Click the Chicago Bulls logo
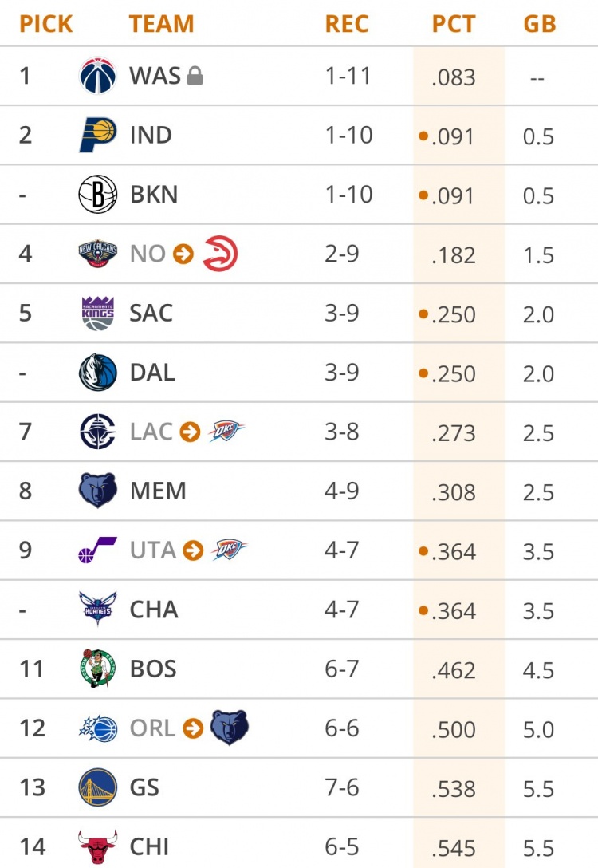The image size is (598, 868). pyautogui.click(x=98, y=846)
